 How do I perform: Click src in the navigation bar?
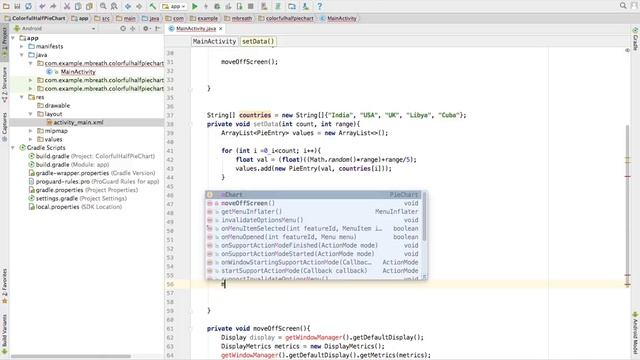click(102, 18)
